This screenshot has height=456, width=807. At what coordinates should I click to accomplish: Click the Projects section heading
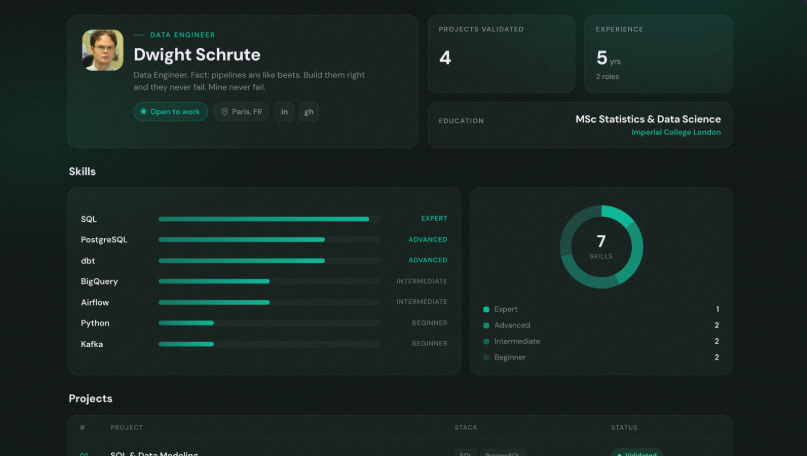click(x=91, y=398)
